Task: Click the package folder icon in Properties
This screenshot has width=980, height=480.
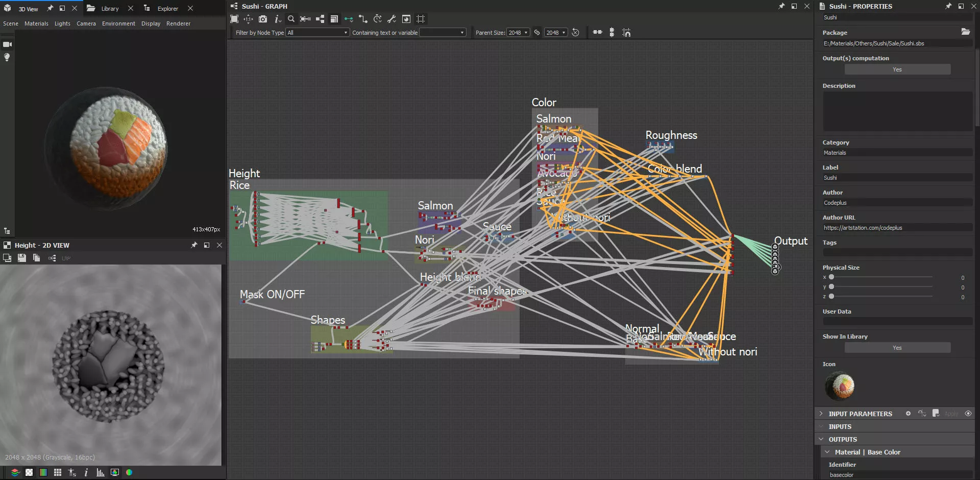Action: tap(965, 32)
